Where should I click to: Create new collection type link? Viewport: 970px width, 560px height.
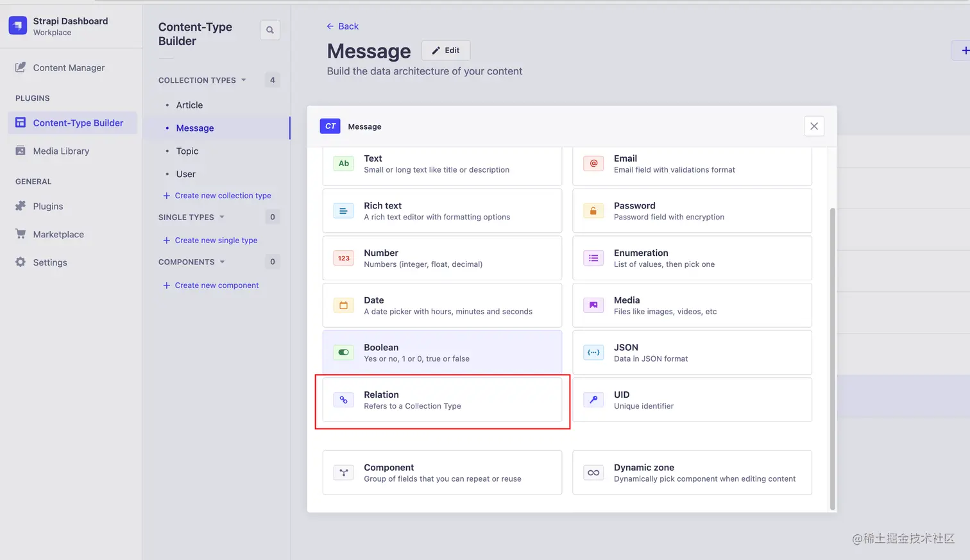[217, 196]
